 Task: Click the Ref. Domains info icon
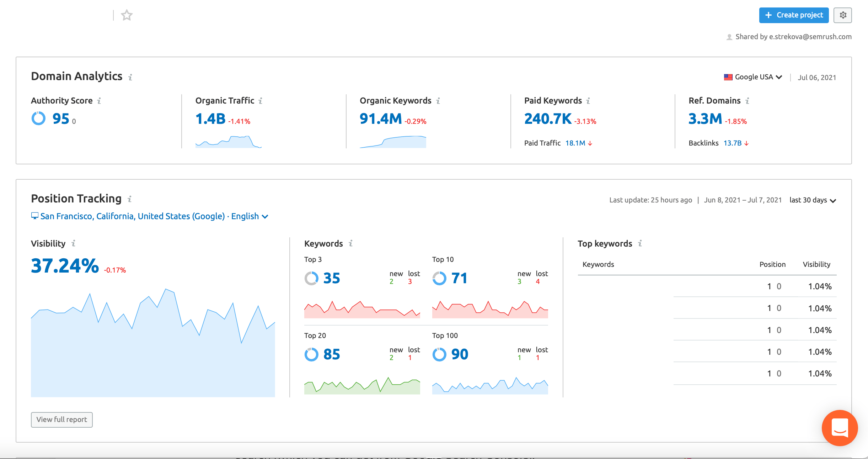748,101
